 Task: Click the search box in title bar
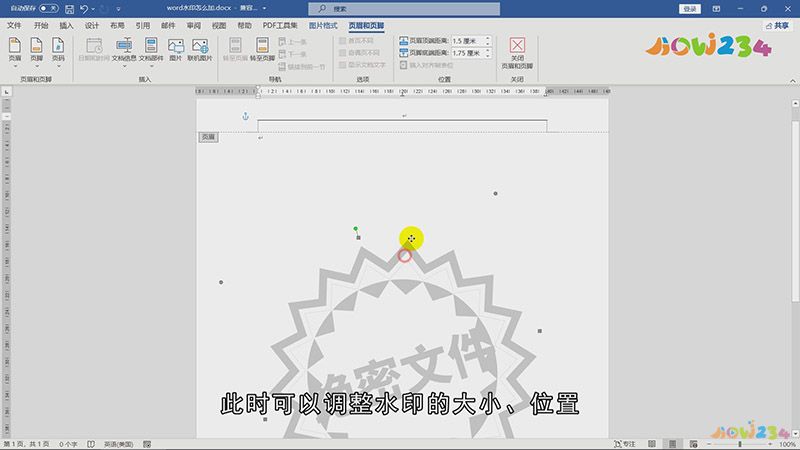click(x=404, y=9)
